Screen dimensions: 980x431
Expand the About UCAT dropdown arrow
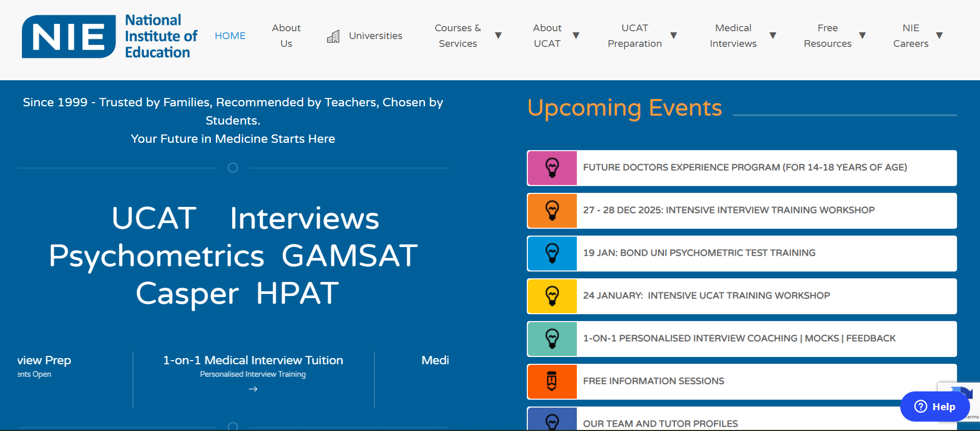tap(576, 35)
